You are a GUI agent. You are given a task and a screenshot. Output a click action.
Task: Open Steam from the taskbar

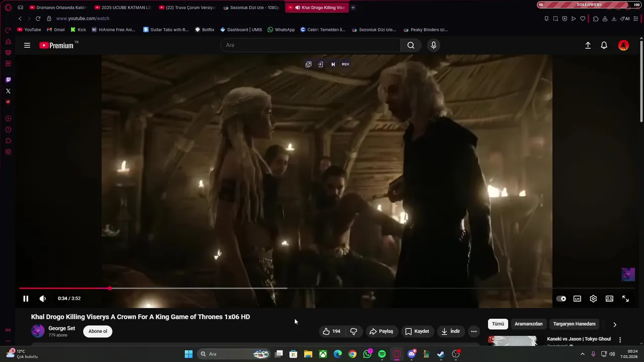441,354
